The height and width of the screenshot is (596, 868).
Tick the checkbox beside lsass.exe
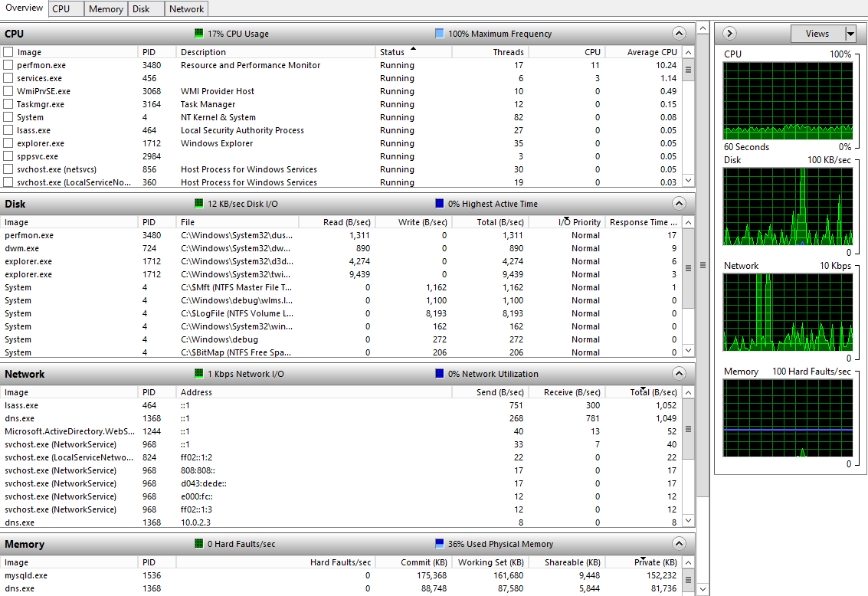9,130
